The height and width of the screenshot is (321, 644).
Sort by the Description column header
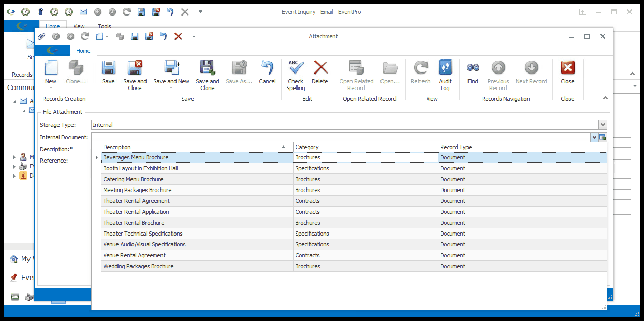point(197,147)
